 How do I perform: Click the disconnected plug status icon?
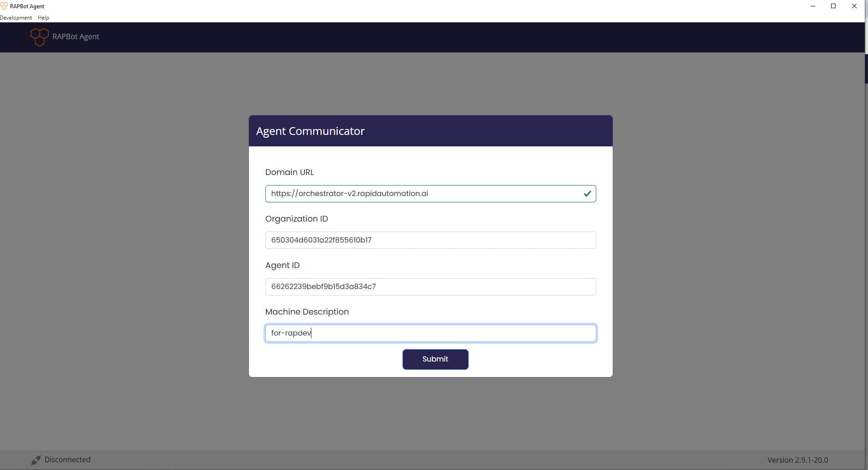[36, 460]
